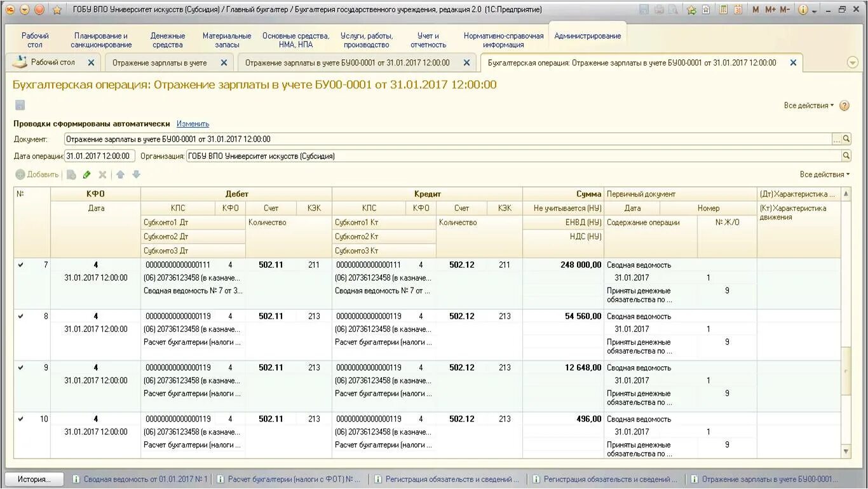The image size is (868, 489).
Task: Click the question mark help icon
Action: [x=844, y=106]
